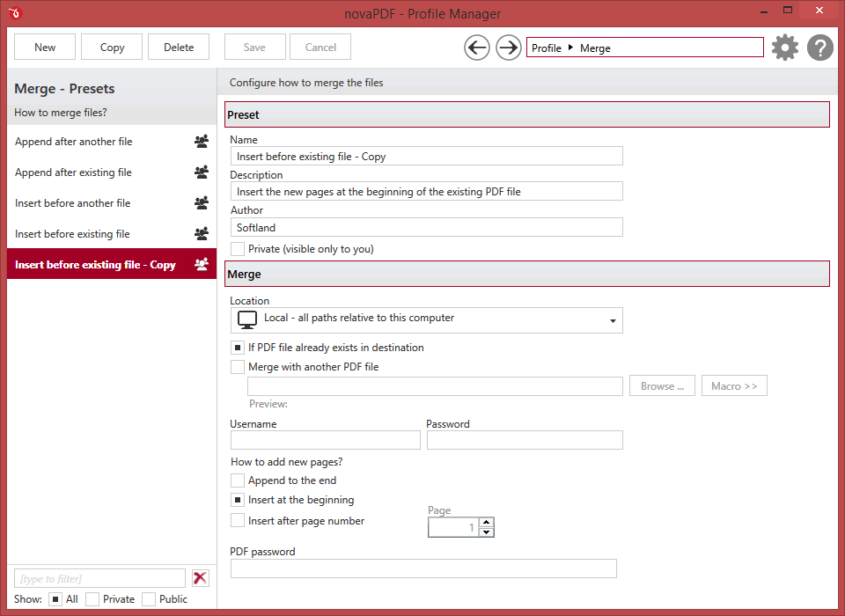Image resolution: width=845 pixels, height=616 pixels.
Task: Click the type to filter search box
Action: pyautogui.click(x=99, y=578)
